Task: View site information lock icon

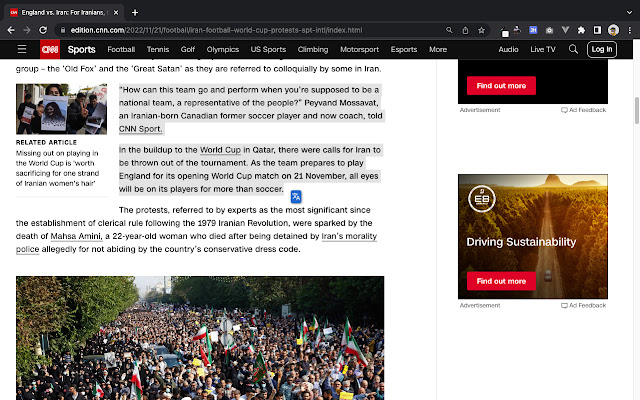Action: point(62,30)
